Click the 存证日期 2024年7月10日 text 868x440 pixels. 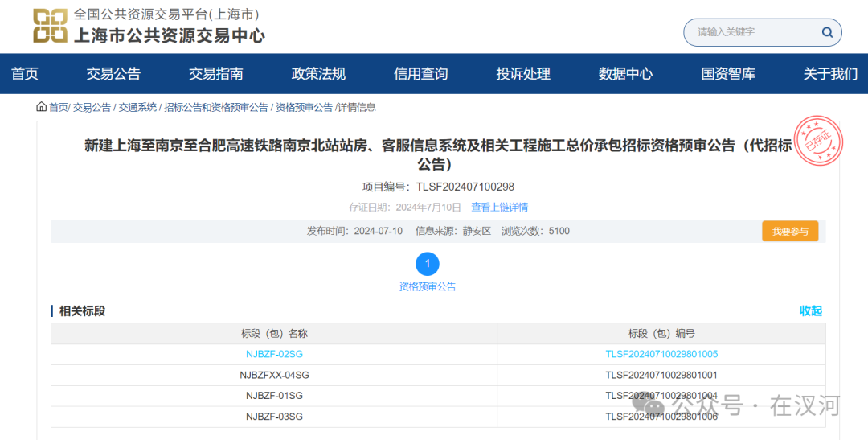(x=404, y=208)
